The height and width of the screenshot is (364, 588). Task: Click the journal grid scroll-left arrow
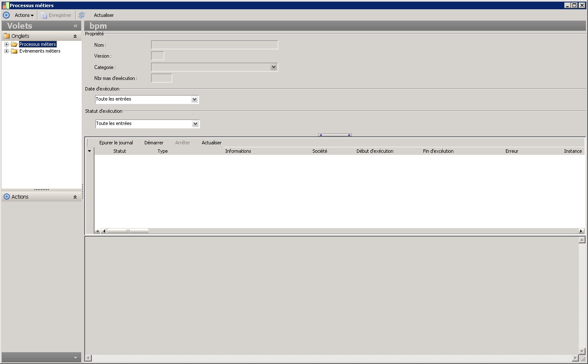pos(104,231)
